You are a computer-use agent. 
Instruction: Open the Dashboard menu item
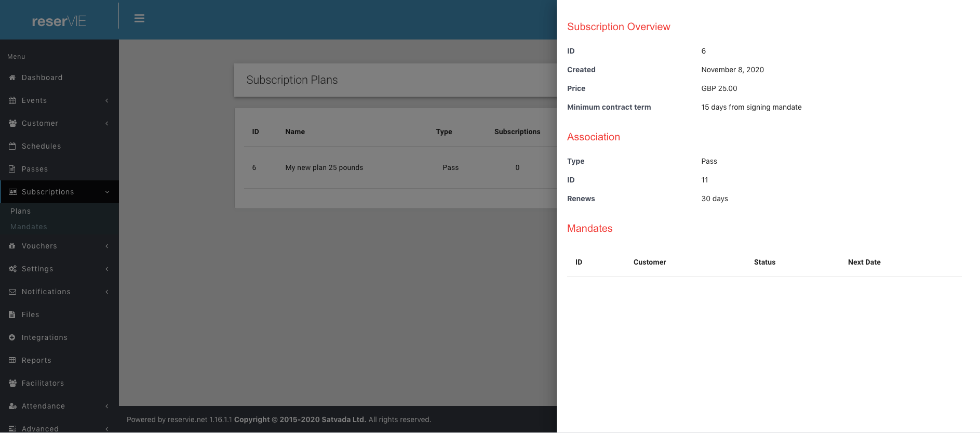pyautogui.click(x=59, y=77)
